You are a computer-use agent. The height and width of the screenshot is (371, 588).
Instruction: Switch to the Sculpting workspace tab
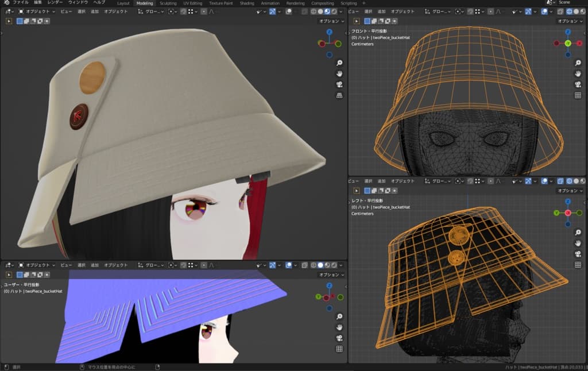[168, 3]
